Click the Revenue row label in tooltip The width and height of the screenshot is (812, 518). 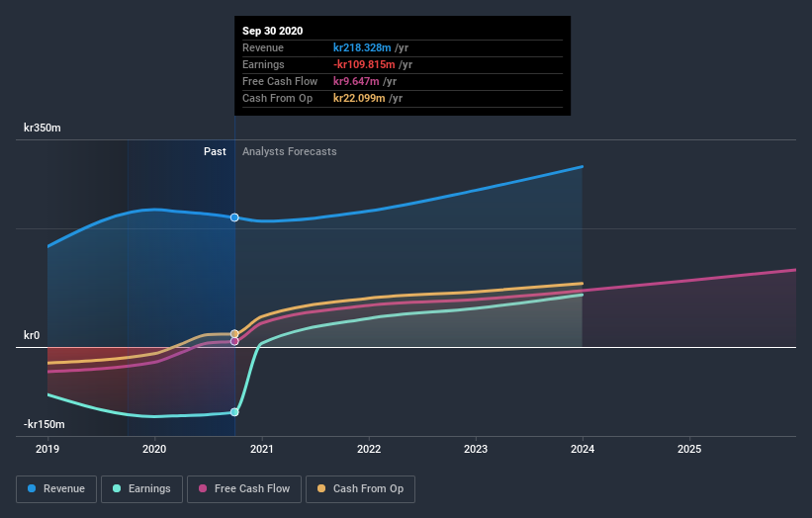pos(263,47)
